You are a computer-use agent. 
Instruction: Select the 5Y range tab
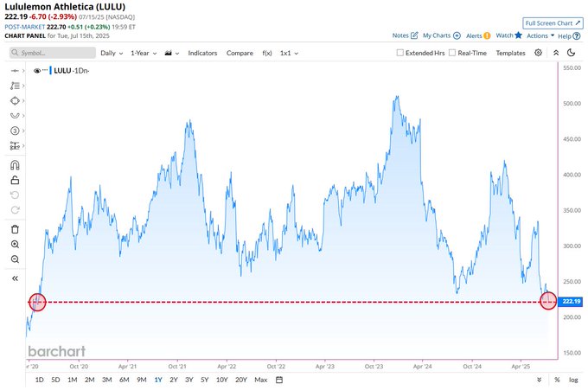204,380
